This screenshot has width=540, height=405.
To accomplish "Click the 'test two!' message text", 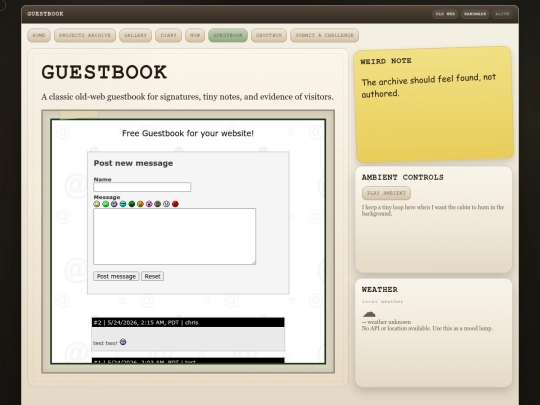I will coord(105,343).
